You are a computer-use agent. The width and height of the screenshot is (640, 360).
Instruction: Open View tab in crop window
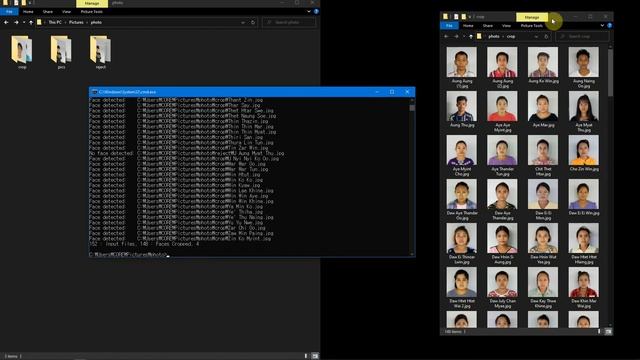(x=507, y=25)
